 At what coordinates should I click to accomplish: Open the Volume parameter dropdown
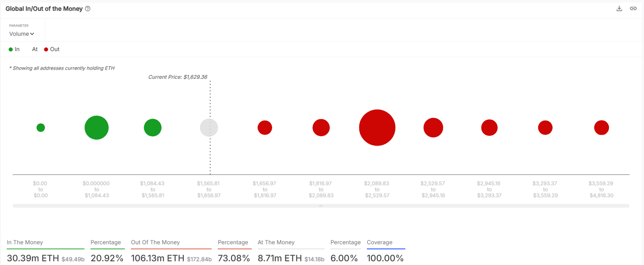[22, 34]
